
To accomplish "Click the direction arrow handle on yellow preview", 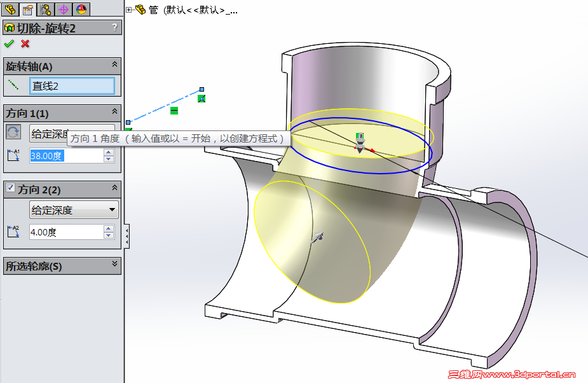I will [x=317, y=237].
